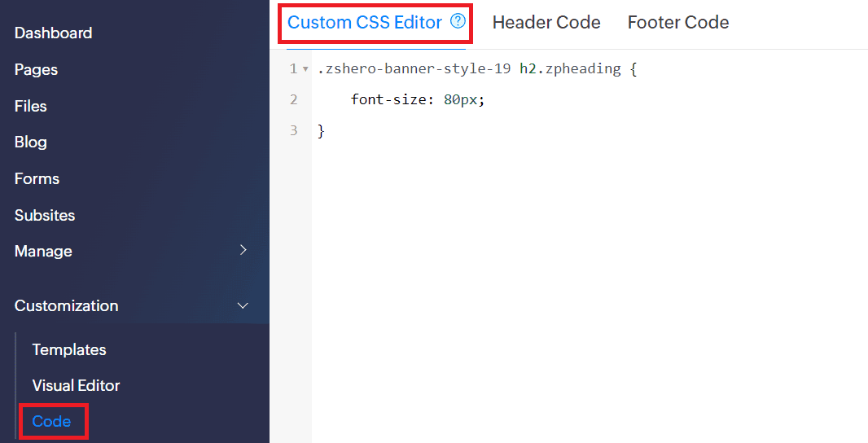Collapse the code fold arrow on line 1
The width and height of the screenshot is (868, 443).
pyautogui.click(x=305, y=69)
